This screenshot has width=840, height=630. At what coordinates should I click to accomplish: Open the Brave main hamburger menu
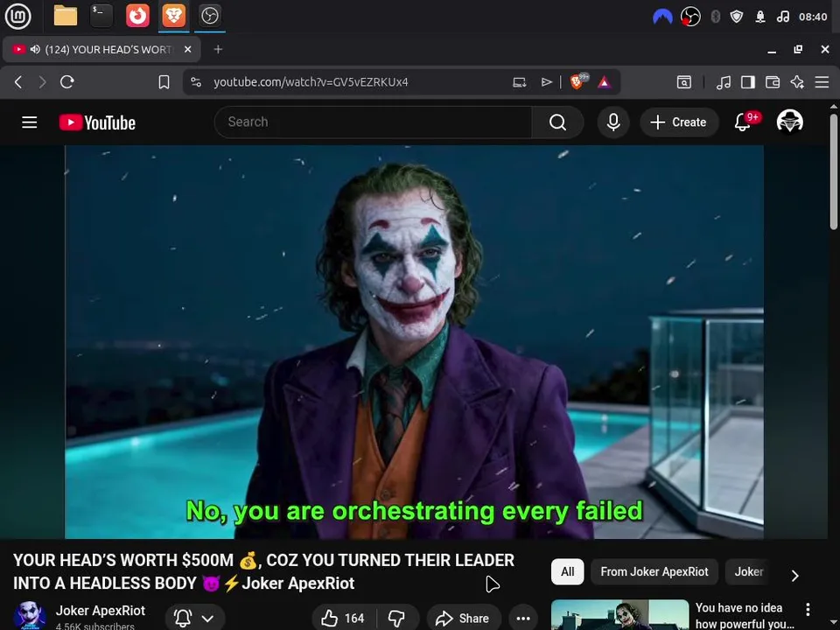click(822, 82)
